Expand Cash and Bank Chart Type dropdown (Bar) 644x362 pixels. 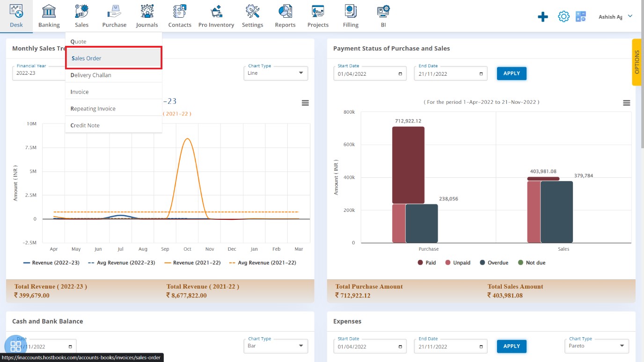(276, 346)
